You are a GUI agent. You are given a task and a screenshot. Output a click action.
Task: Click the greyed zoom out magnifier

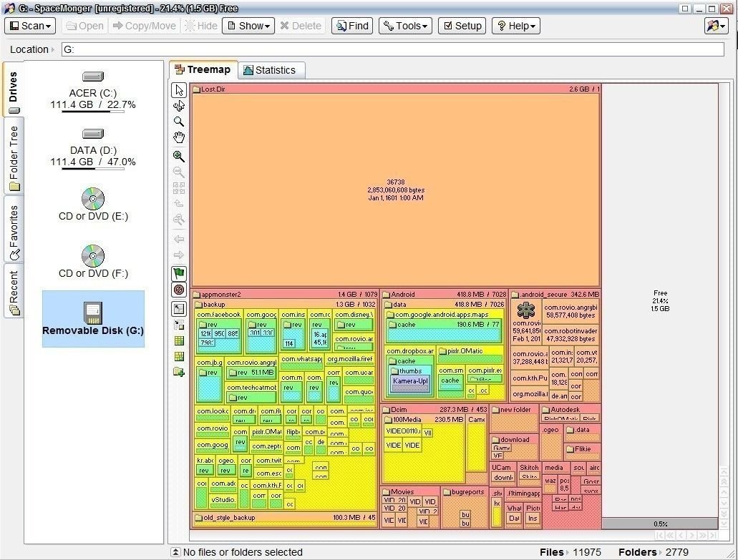[179, 172]
